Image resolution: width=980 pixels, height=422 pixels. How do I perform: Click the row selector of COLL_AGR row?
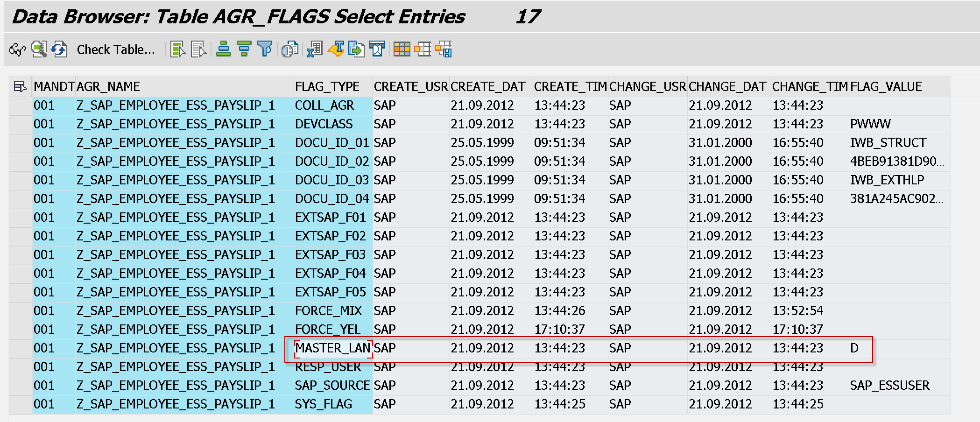(20, 105)
